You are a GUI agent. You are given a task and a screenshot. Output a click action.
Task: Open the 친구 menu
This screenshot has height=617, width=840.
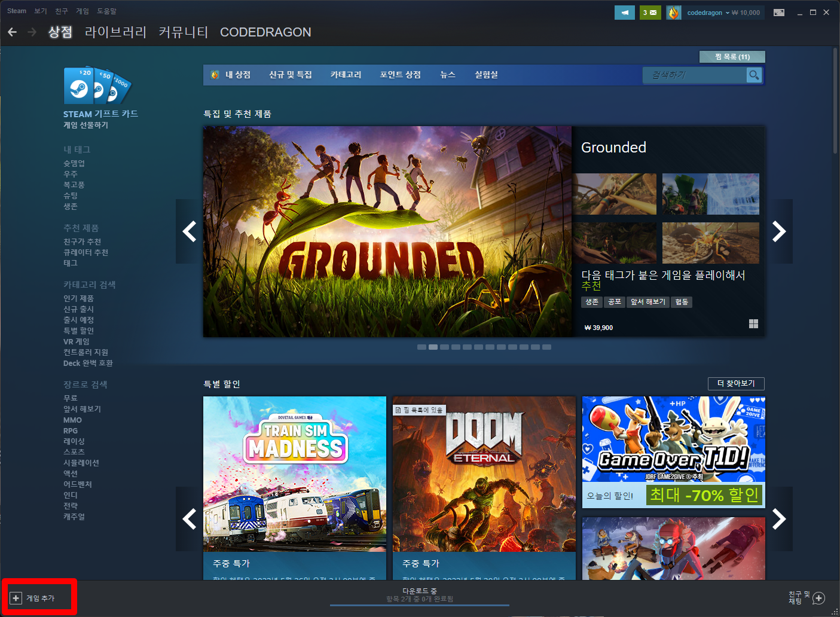(x=62, y=11)
